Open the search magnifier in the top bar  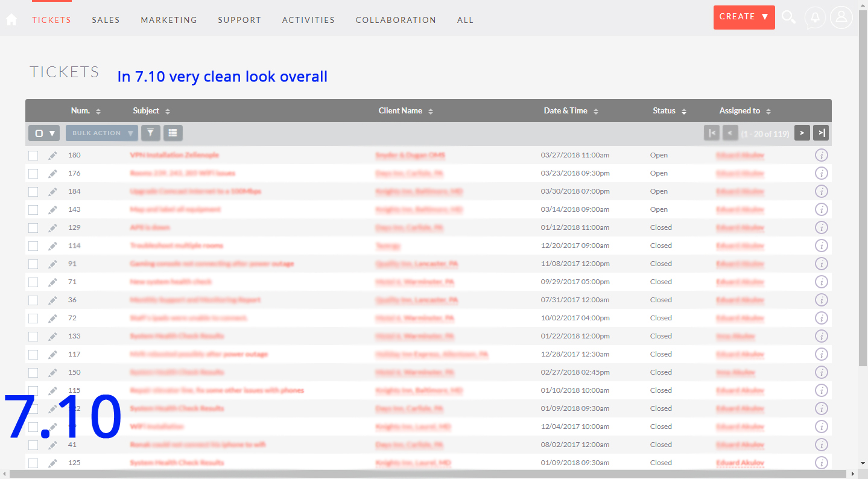(x=788, y=17)
